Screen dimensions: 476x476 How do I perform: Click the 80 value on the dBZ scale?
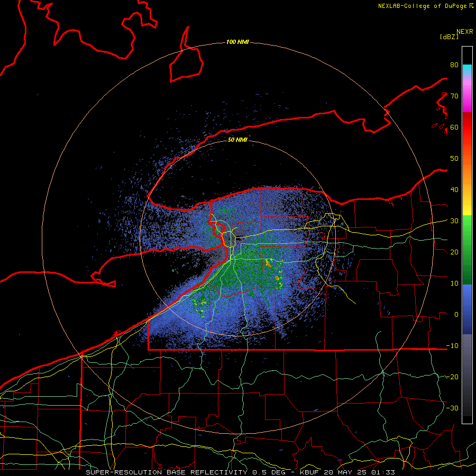(454, 65)
